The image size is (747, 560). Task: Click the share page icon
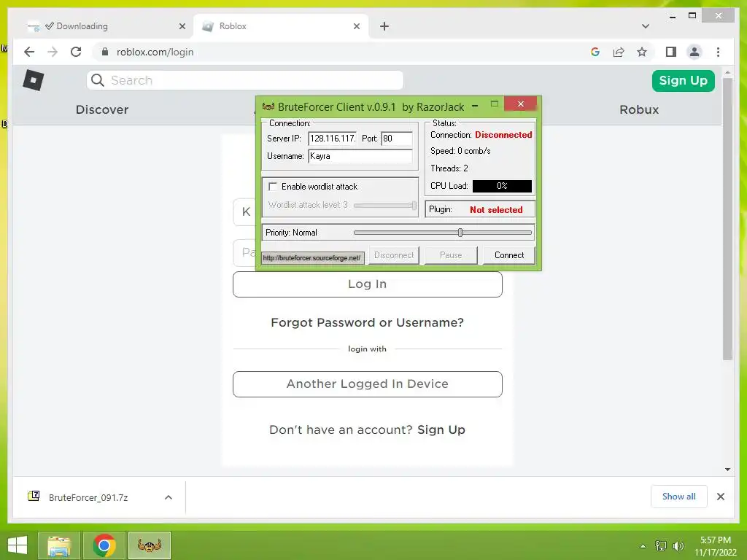point(619,52)
